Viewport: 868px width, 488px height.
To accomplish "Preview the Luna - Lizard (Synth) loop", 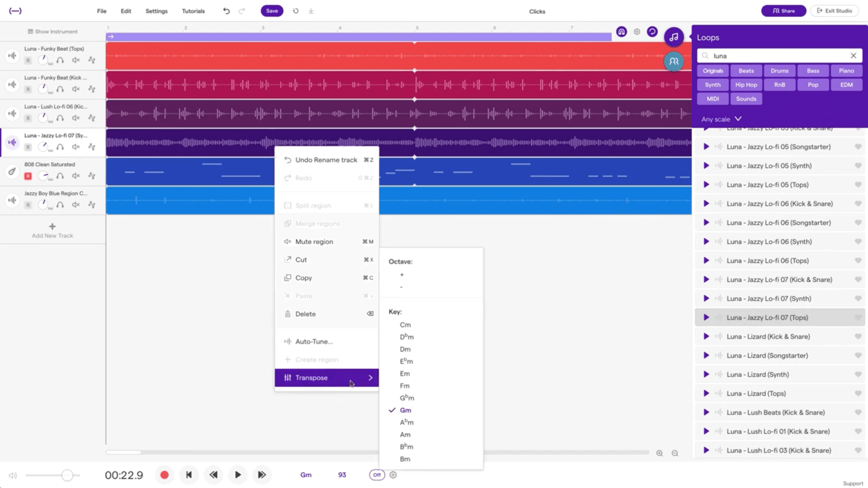I will pos(706,375).
